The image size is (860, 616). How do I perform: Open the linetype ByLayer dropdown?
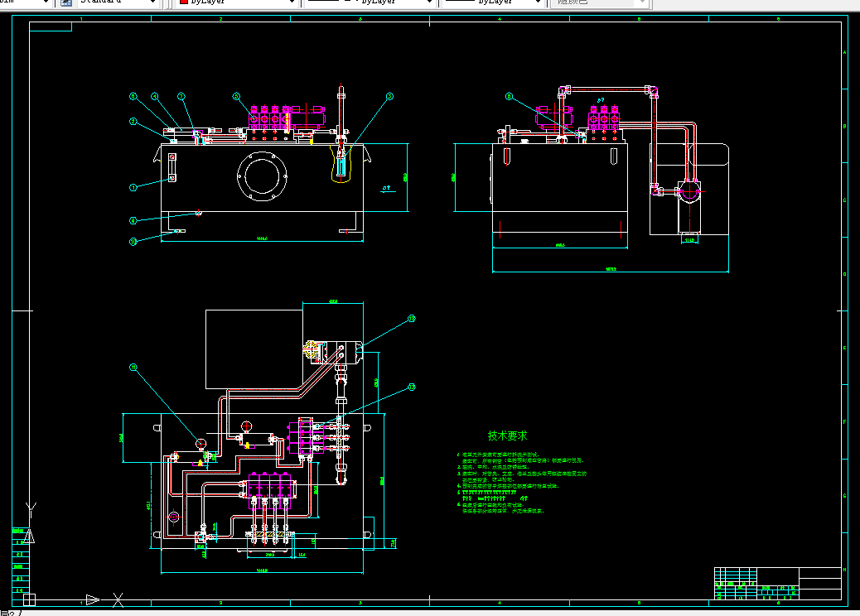pyautogui.click(x=370, y=2)
